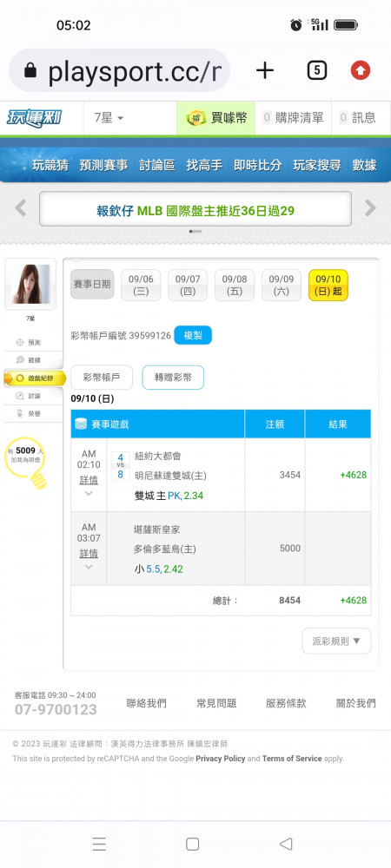Tap the Android back navigation triangle
Image resolution: width=391 pixels, height=868 pixels.
pos(286,844)
